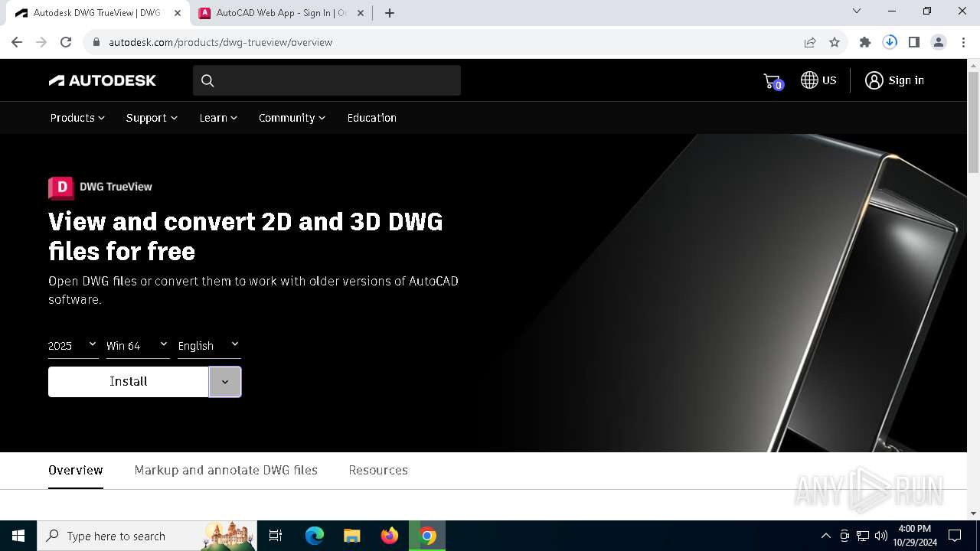Toggle the Chrome side panel

(x=914, y=42)
